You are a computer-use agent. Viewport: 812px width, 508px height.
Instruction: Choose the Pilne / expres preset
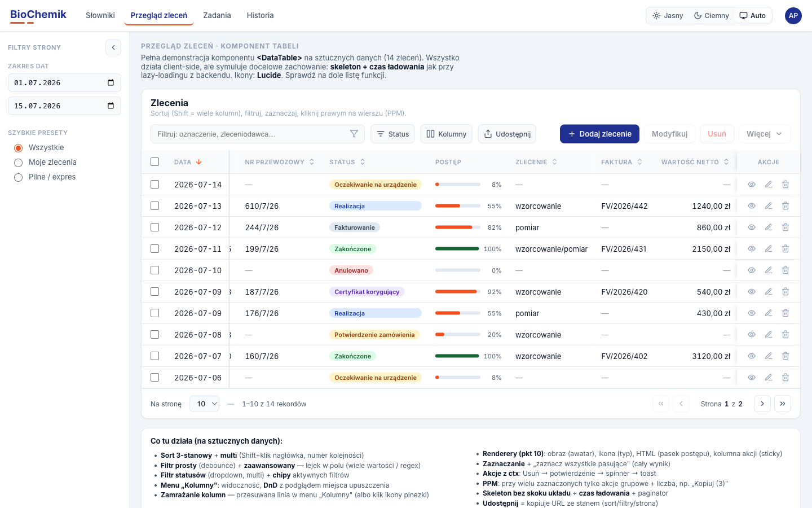[18, 177]
